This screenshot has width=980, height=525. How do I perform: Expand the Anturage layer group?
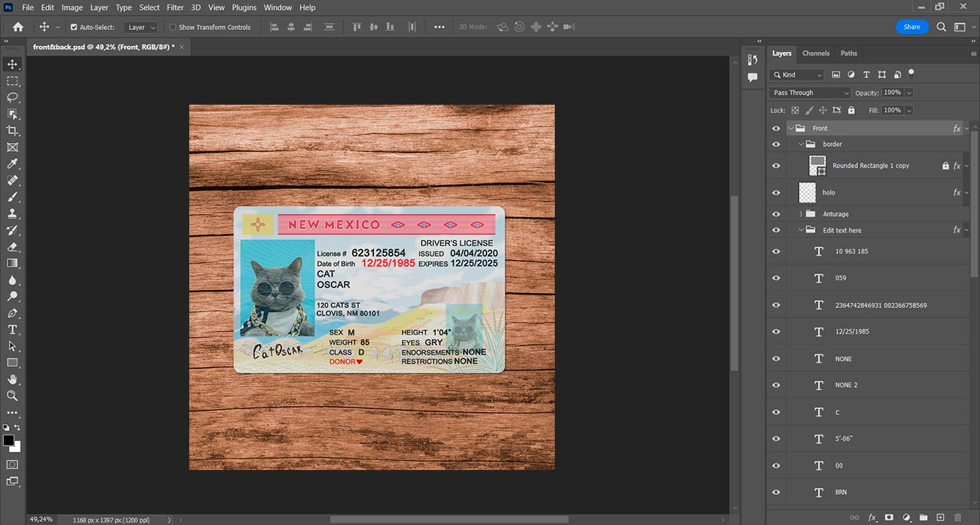pyautogui.click(x=801, y=214)
